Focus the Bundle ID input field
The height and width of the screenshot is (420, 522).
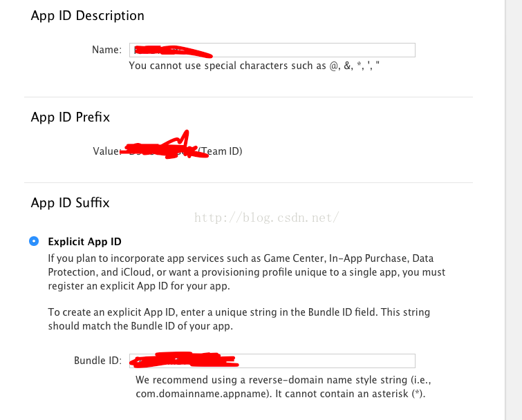(325, 361)
